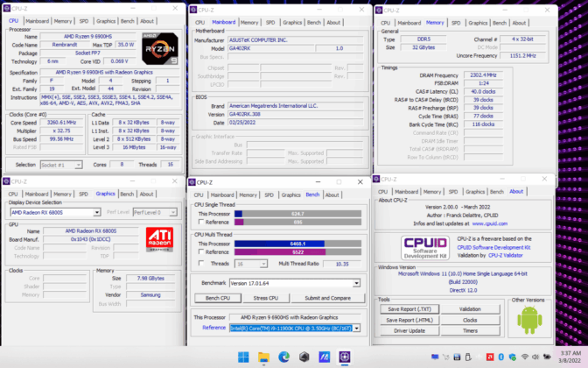Viewport: 588px width, 368px height.
Task: Select Bench tab in About window
Action: click(497, 192)
